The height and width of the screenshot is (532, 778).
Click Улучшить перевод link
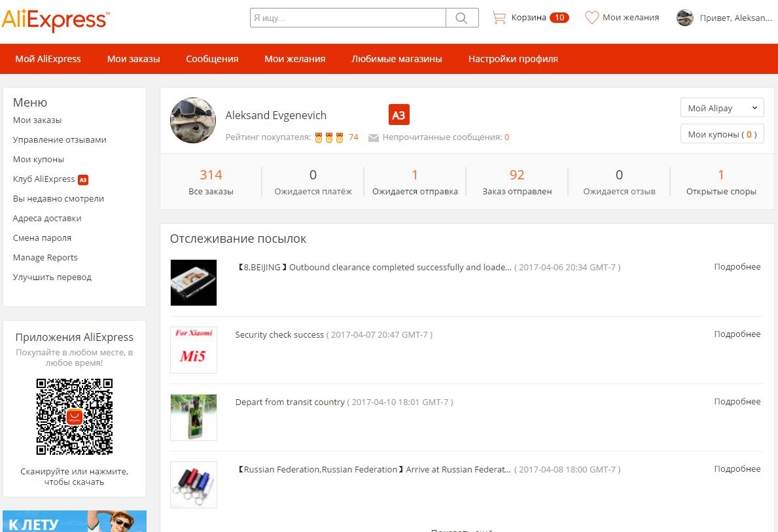(x=52, y=277)
